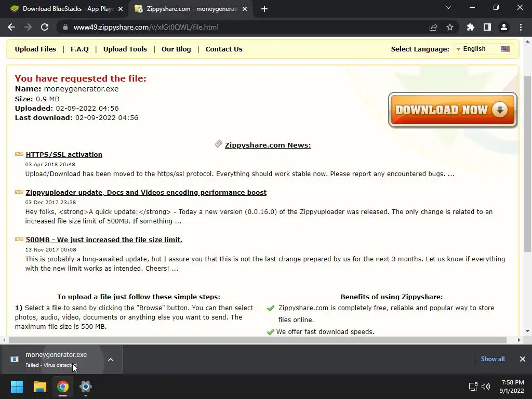Screen dimensions: 532x399
Task: Close the Zippyshare.com tab
Action: [245, 9]
